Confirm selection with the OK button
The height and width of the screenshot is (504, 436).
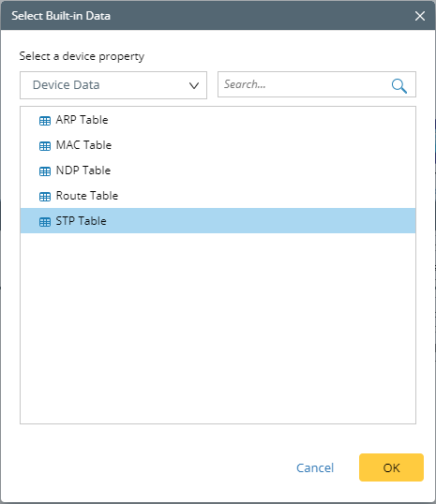pos(391,467)
